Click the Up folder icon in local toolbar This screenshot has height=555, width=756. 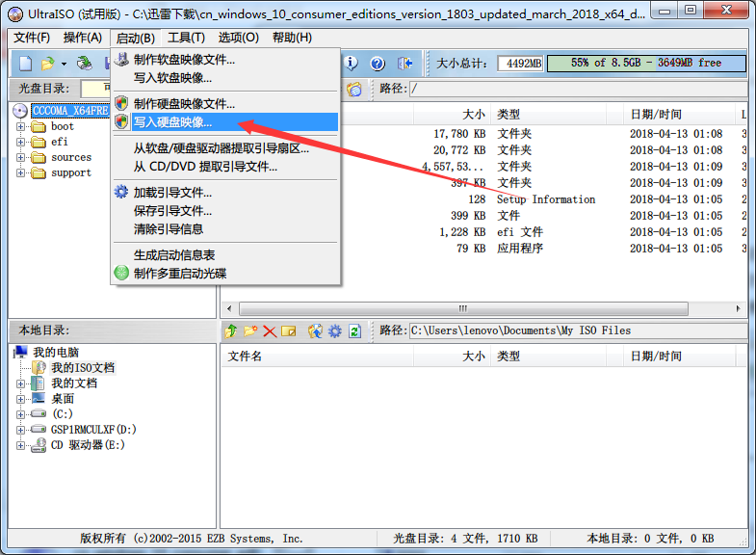pyautogui.click(x=231, y=330)
